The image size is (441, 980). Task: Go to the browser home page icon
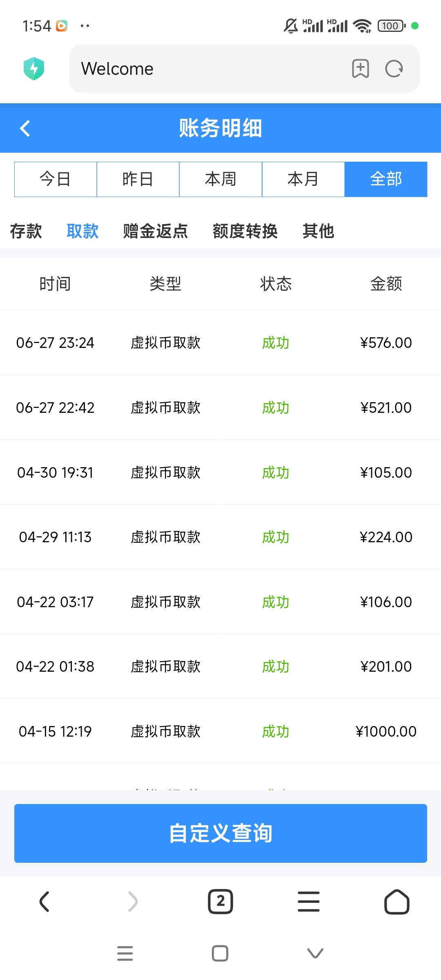(396, 901)
